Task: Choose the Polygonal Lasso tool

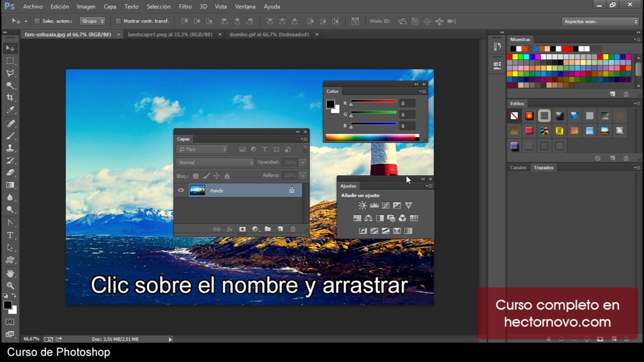Action: (10, 73)
